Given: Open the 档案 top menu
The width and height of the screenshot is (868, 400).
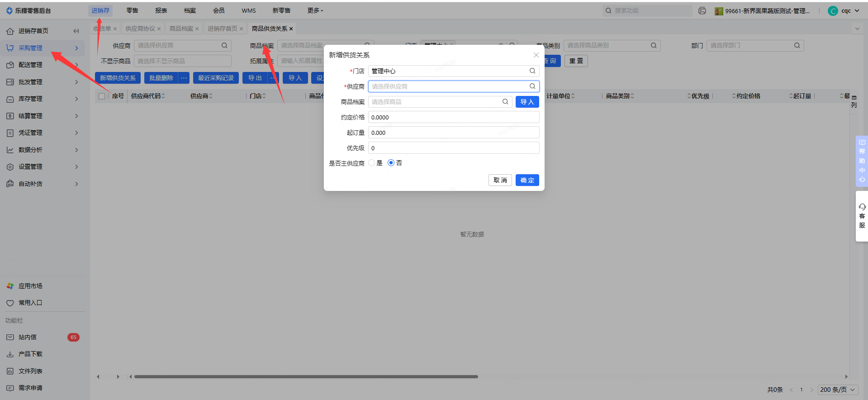Looking at the screenshot, I should [190, 10].
